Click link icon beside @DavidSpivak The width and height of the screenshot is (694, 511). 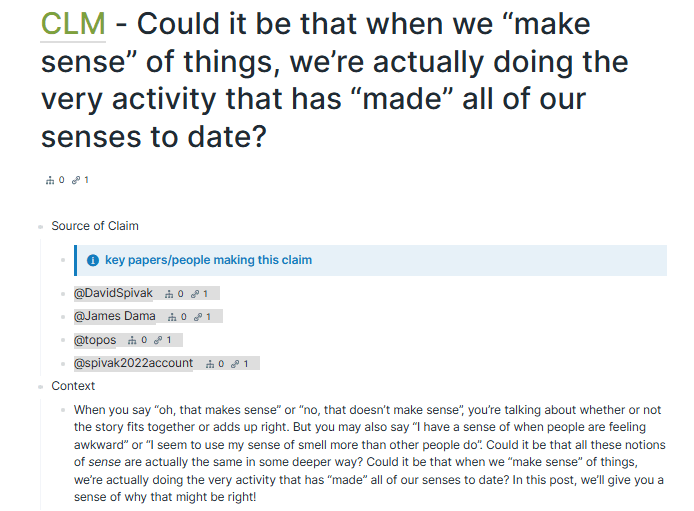point(195,294)
